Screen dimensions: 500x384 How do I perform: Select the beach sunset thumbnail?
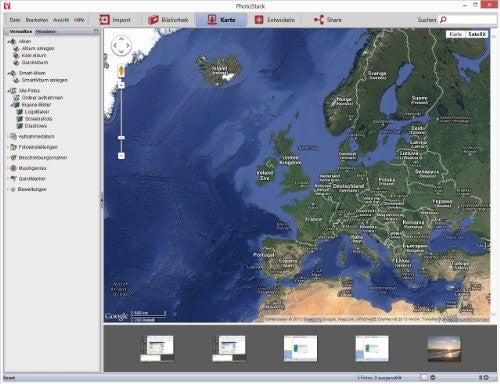[444, 349]
